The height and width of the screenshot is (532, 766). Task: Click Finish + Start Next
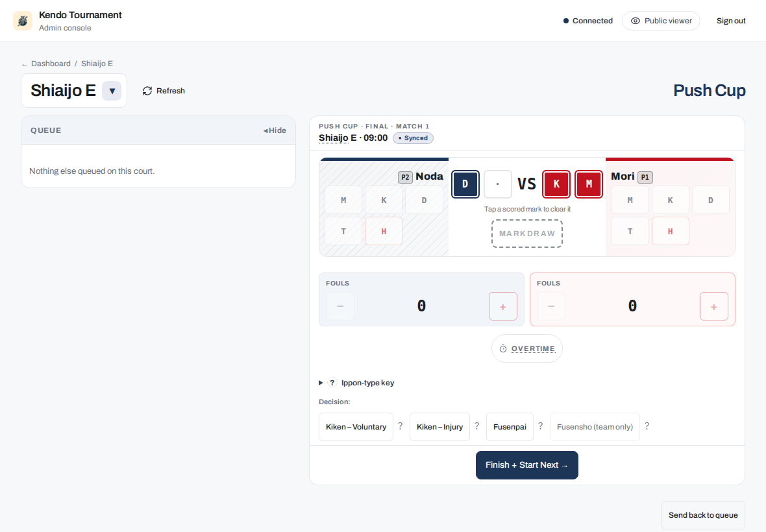[x=527, y=465]
